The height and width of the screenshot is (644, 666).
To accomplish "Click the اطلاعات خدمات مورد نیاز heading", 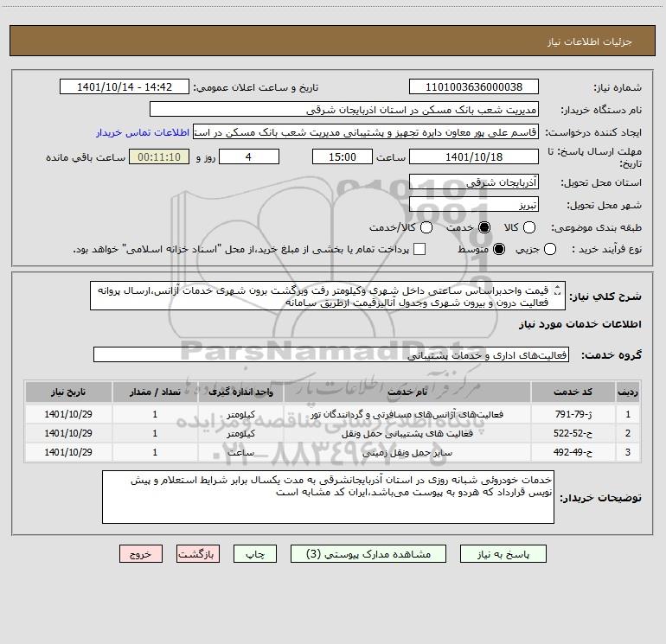I will tap(580, 324).
